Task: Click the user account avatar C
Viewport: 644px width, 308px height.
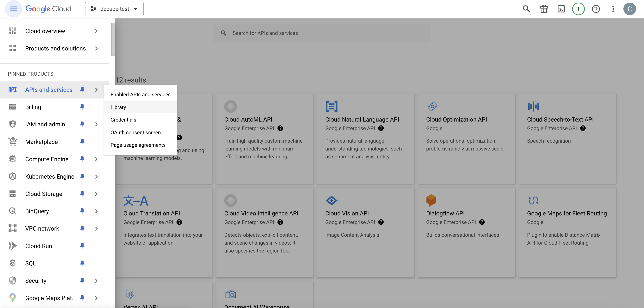Action: [630, 9]
